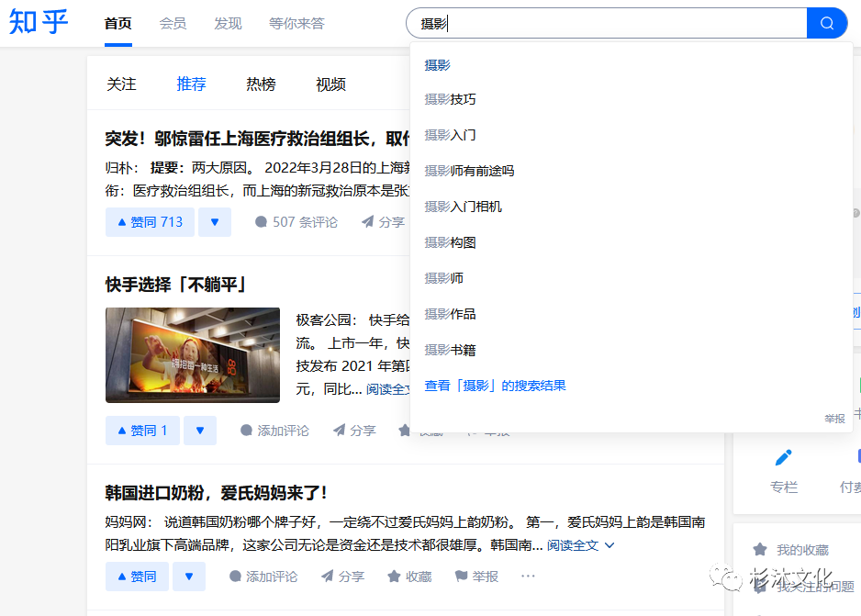Viewport: 861px width, 616px height.
Task: Switch to the 关注 feed tab
Action: pyautogui.click(x=121, y=84)
